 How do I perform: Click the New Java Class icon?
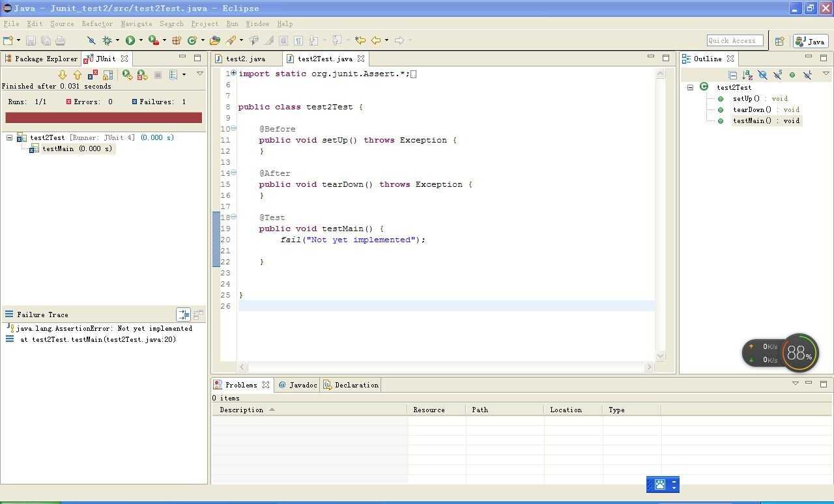point(192,40)
